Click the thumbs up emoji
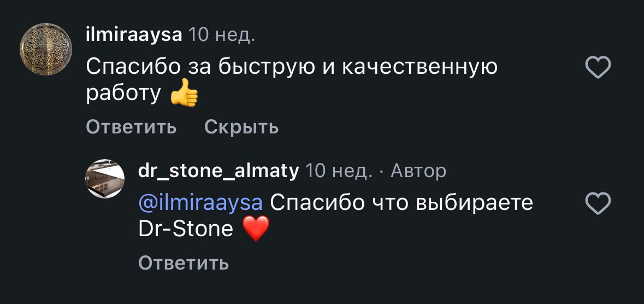This screenshot has height=304, width=644. click(184, 94)
